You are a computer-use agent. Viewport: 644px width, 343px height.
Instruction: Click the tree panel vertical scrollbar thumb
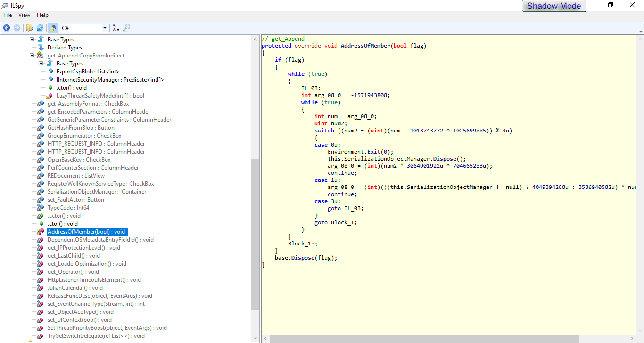255,233
